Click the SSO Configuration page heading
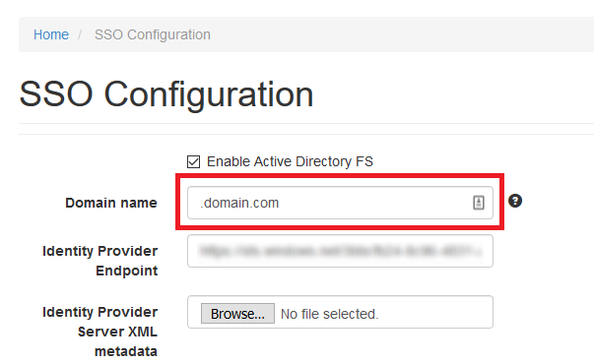Image resolution: width=594 pixels, height=364 pixels. pyautogui.click(x=166, y=94)
